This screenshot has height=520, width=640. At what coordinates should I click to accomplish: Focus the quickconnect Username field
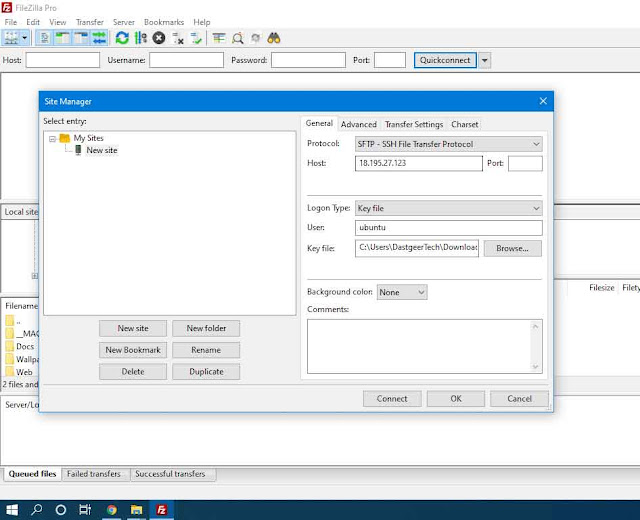[x=186, y=60]
